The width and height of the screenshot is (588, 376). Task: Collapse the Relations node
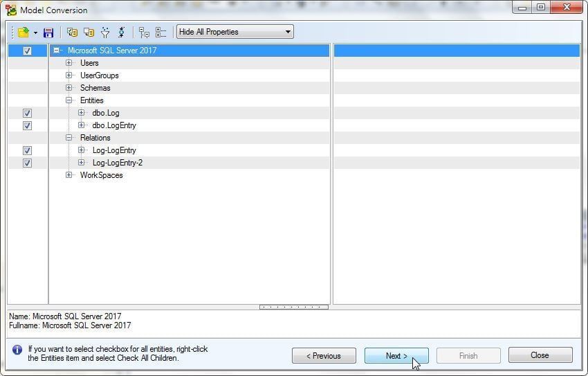pyautogui.click(x=68, y=138)
